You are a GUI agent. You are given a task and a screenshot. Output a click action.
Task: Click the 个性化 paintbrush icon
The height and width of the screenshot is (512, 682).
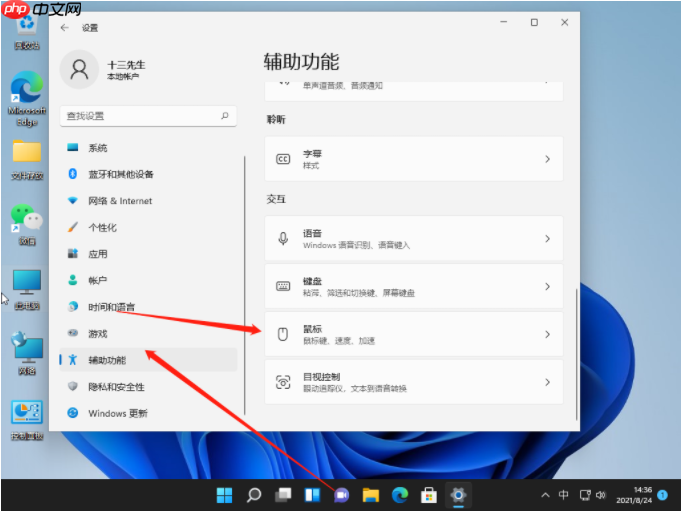coord(73,227)
